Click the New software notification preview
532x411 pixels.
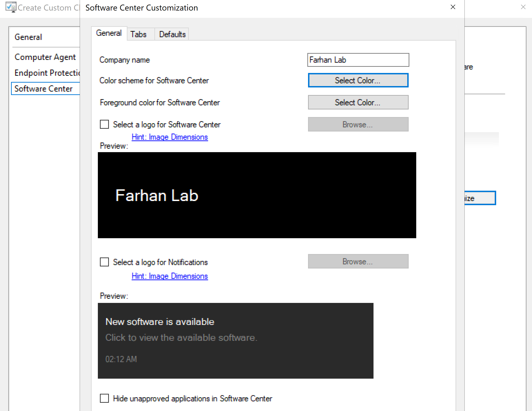click(x=235, y=340)
